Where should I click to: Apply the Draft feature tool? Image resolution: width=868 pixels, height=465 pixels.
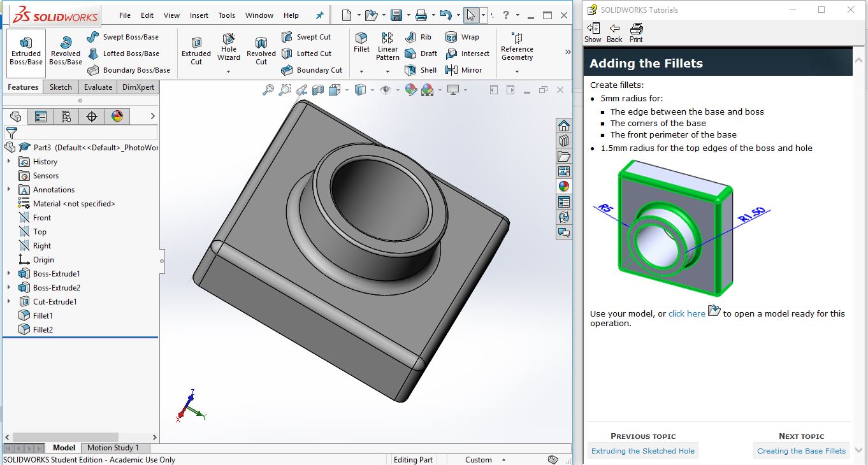click(x=421, y=54)
